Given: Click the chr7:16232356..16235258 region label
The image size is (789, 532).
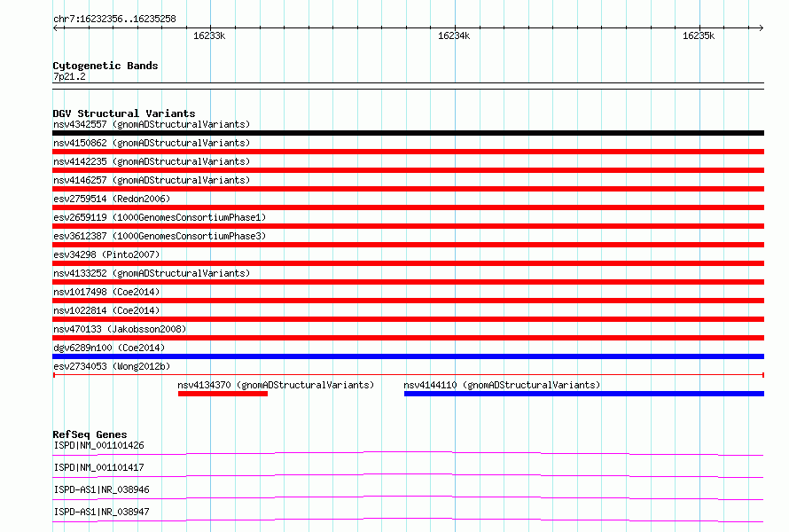Looking at the screenshot, I should pos(114,20).
